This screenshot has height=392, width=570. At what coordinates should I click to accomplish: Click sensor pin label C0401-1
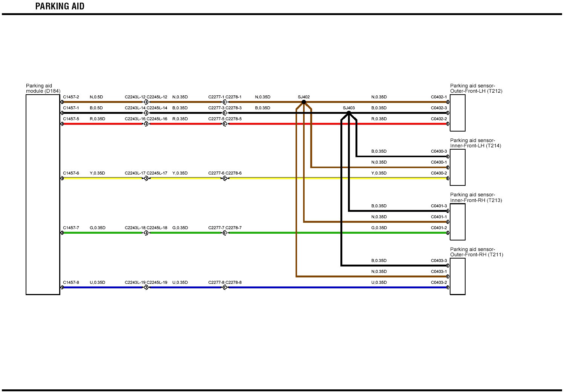(439, 217)
